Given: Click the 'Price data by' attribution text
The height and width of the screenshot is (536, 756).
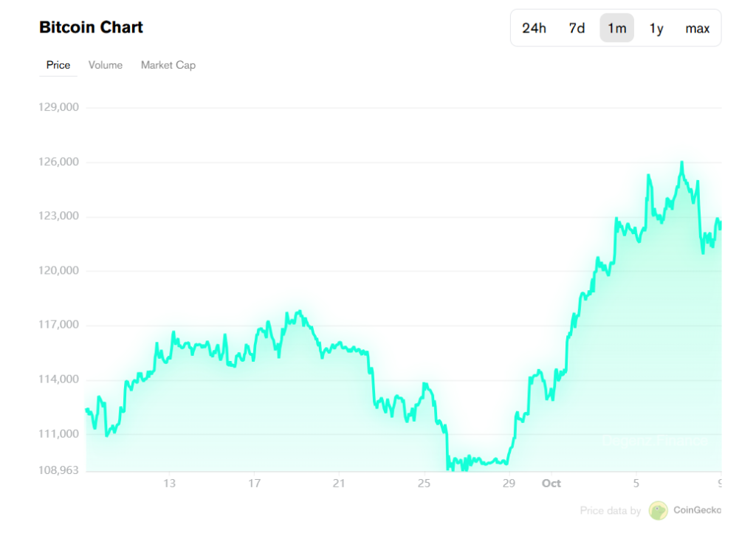Looking at the screenshot, I should coord(611,510).
